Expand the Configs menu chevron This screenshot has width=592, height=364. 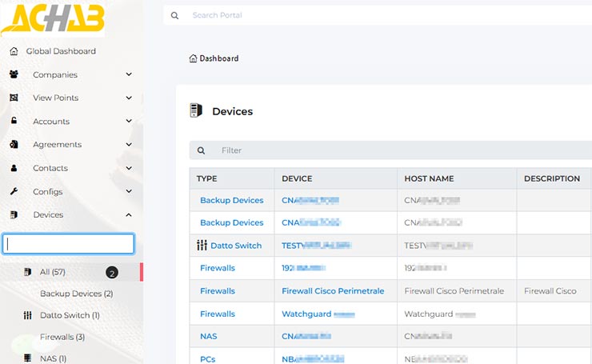click(x=129, y=191)
